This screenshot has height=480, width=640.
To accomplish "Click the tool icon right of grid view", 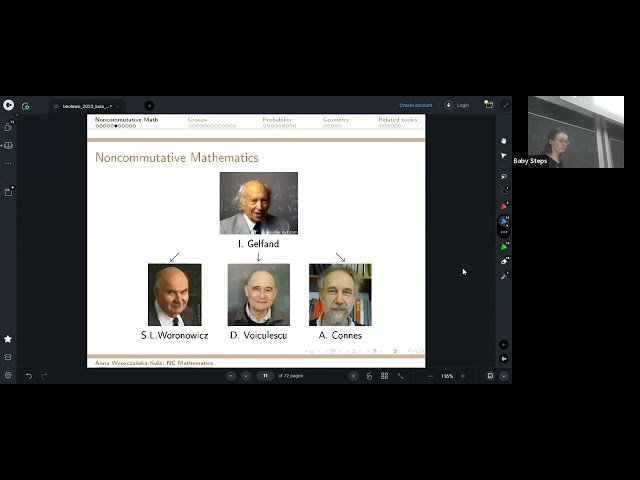I will pyautogui.click(x=400, y=376).
